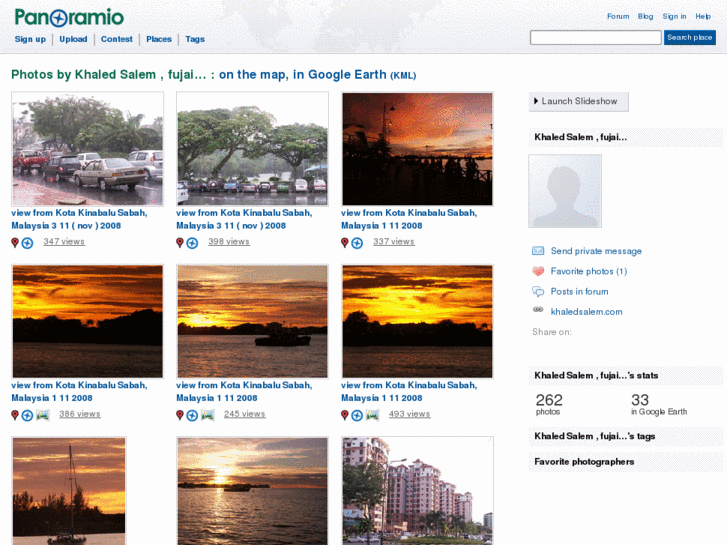Click the 337 views link

[x=394, y=242]
